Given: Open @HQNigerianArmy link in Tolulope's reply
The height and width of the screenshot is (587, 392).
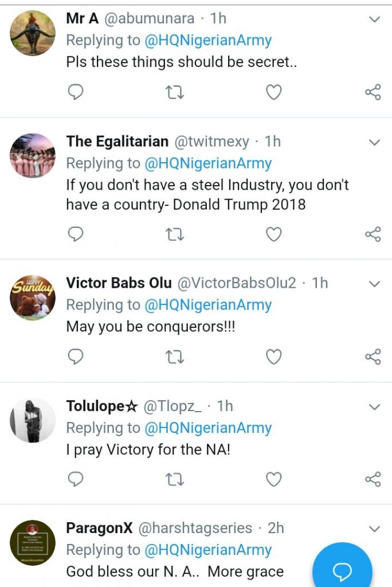Looking at the screenshot, I should pos(207,428).
